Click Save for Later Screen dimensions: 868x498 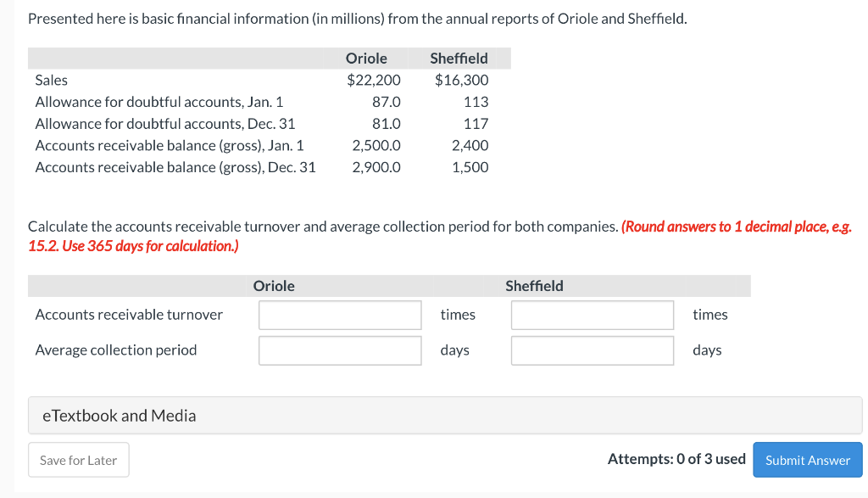tap(78, 460)
